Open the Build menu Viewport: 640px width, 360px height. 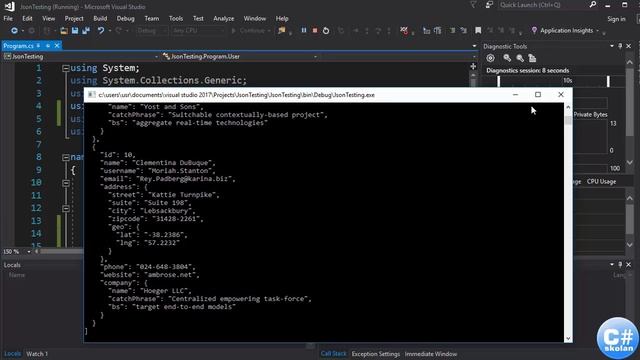(x=100, y=19)
